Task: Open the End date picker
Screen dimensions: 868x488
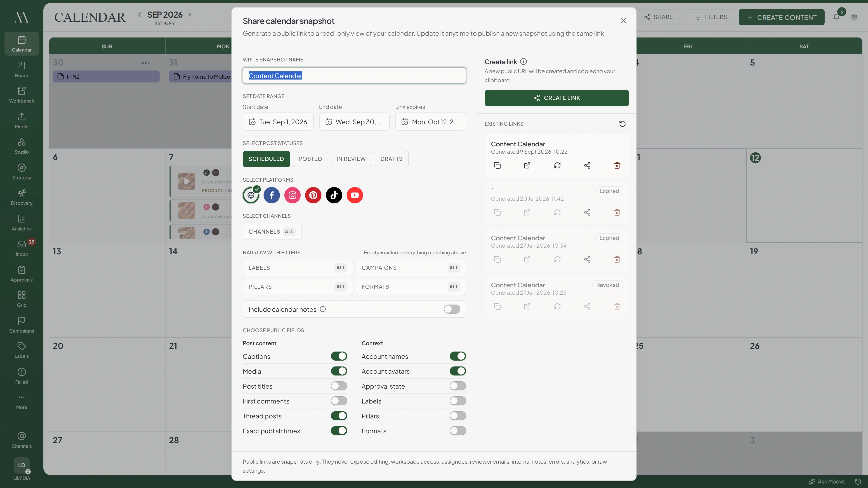Action: 354,122
